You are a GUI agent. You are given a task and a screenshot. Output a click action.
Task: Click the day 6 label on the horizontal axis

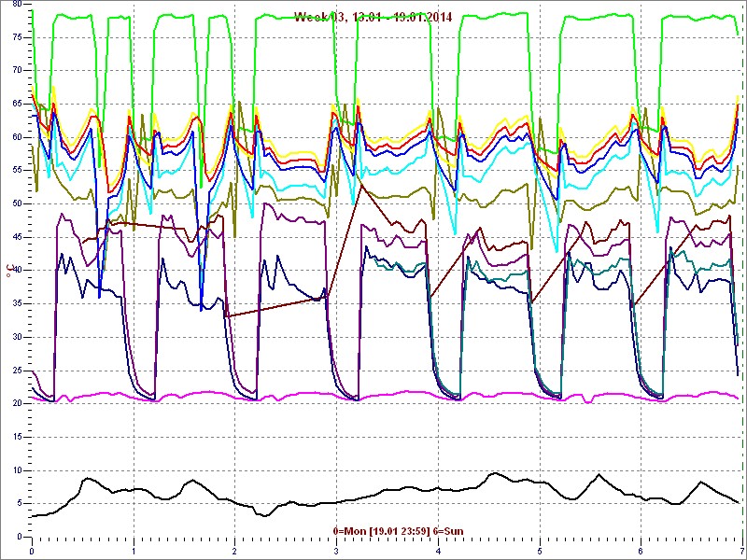(x=641, y=551)
